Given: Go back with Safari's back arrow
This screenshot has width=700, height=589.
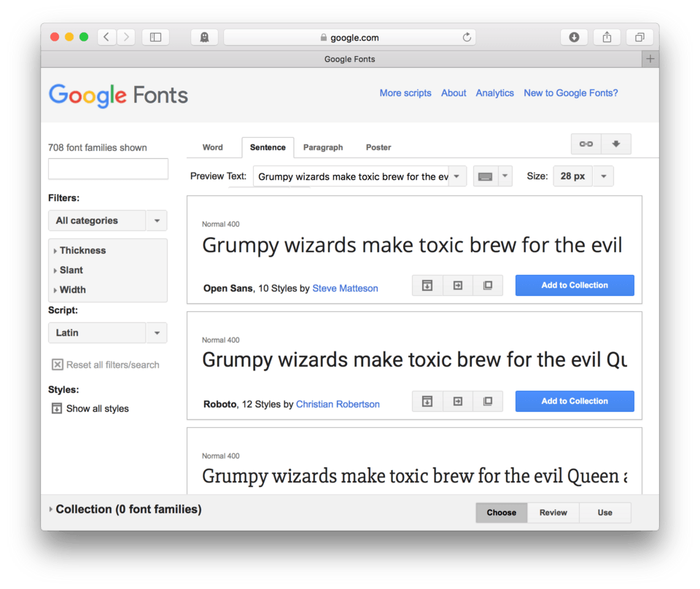Looking at the screenshot, I should (x=106, y=37).
